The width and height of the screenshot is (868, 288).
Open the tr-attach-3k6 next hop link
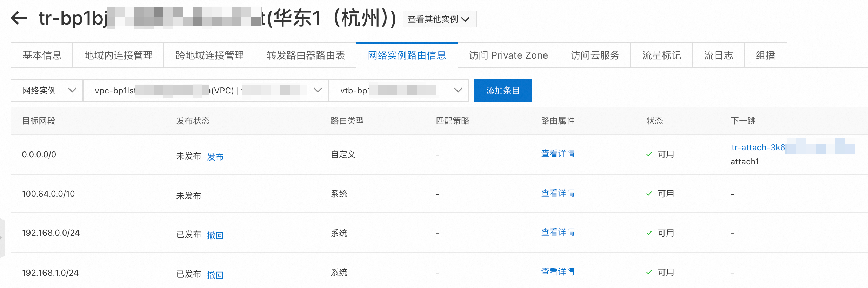[x=758, y=148]
